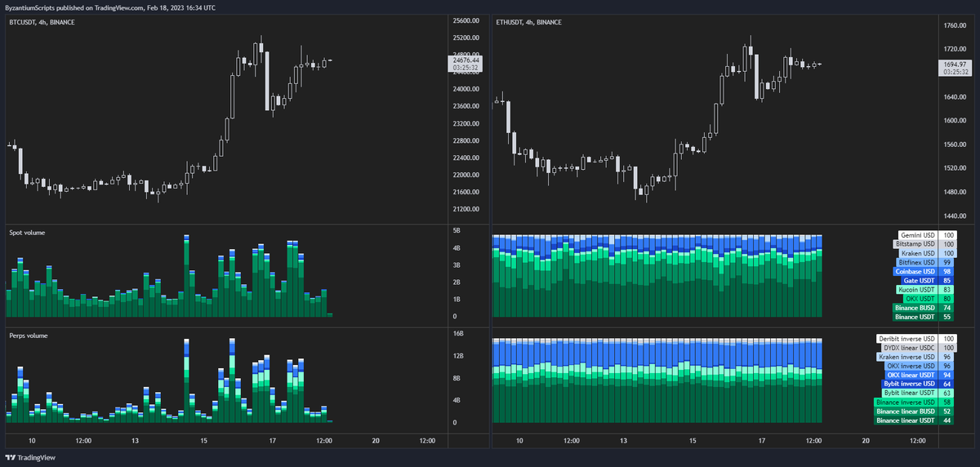Click the Spot volume pane label
The width and height of the screenshot is (980, 467).
click(27, 233)
